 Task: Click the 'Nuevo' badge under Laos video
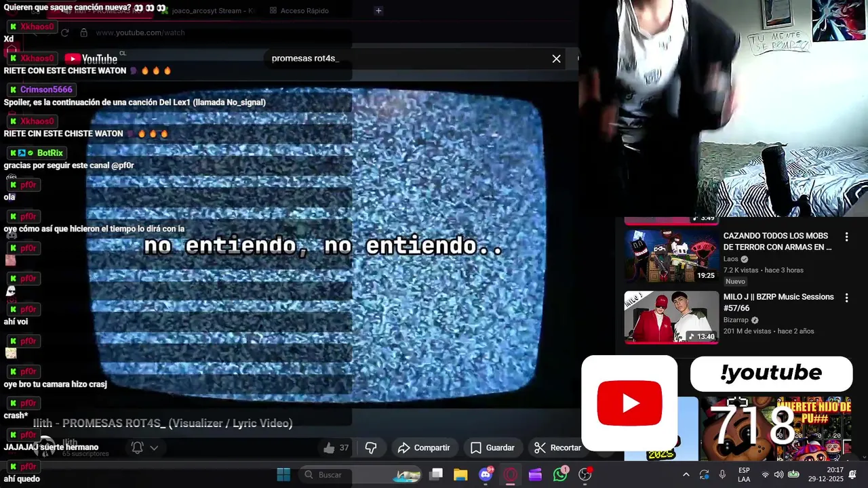[735, 281]
